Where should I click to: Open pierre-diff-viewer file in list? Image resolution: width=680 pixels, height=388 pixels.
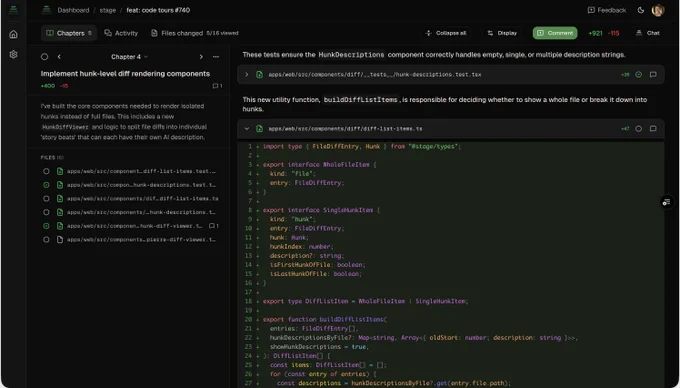141,240
